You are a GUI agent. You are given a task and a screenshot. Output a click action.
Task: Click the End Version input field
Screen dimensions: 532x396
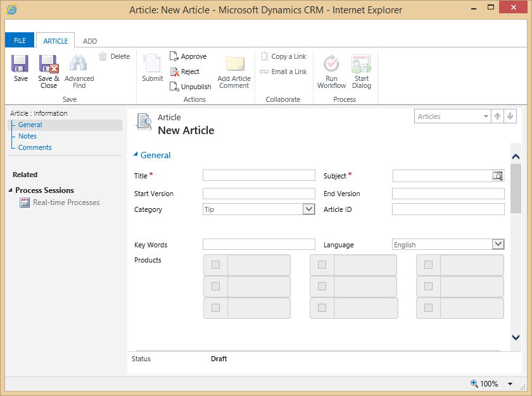448,194
